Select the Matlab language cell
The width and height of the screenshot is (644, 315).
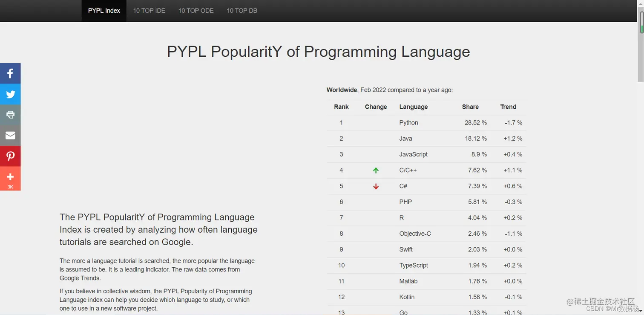pyautogui.click(x=408, y=281)
